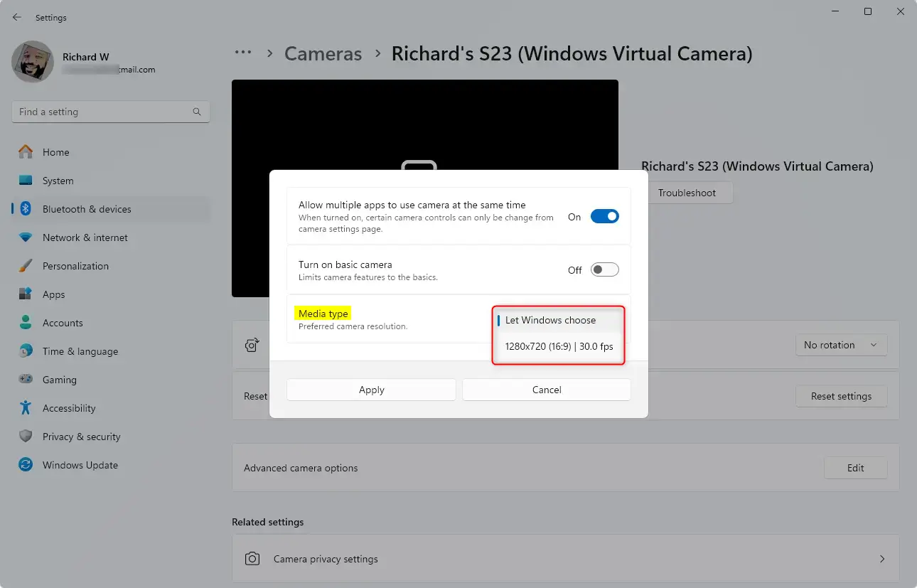Go to Cameras in the breadcrumb
This screenshot has width=917, height=588.
click(x=323, y=53)
